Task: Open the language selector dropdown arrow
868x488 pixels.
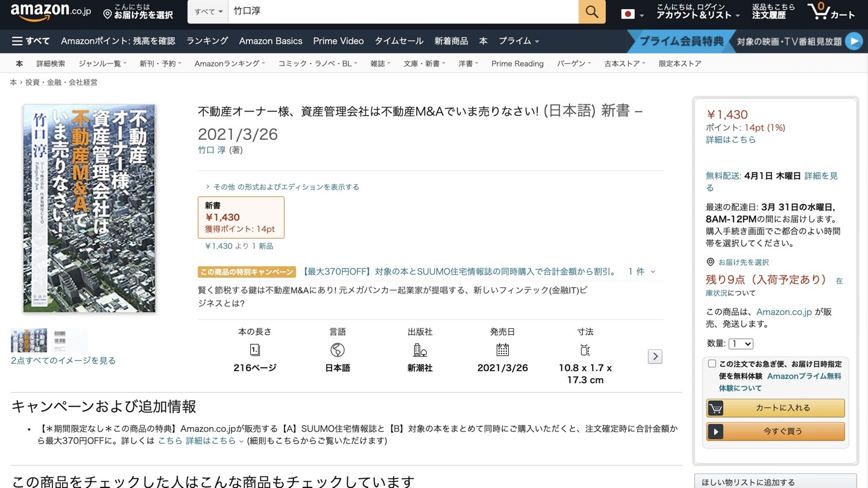Action: pyautogui.click(x=642, y=16)
